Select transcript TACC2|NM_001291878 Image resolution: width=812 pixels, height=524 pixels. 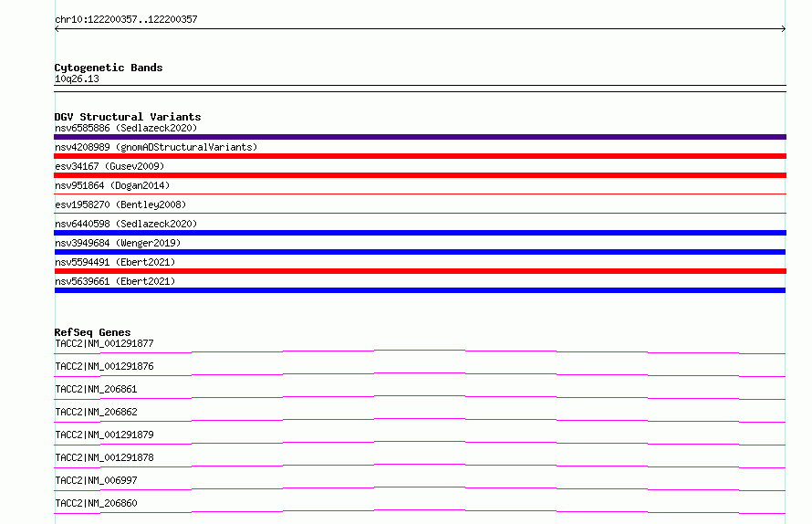tap(104, 457)
